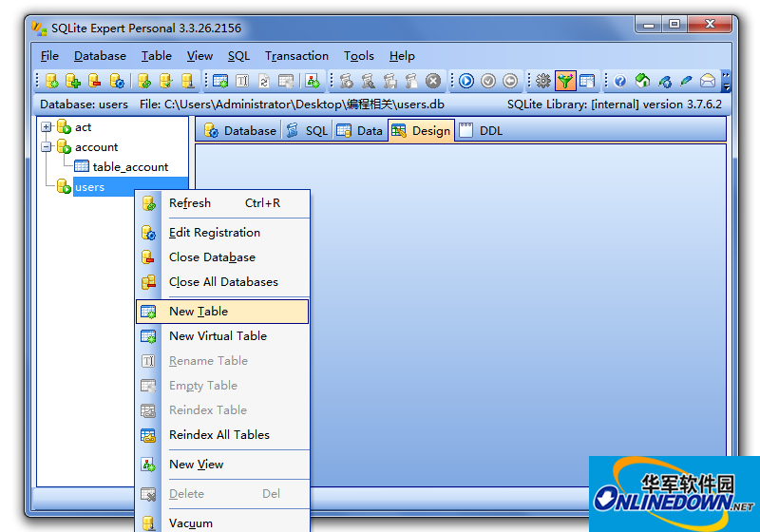Collapse the account database tree node
760x532 pixels.
click(x=46, y=147)
